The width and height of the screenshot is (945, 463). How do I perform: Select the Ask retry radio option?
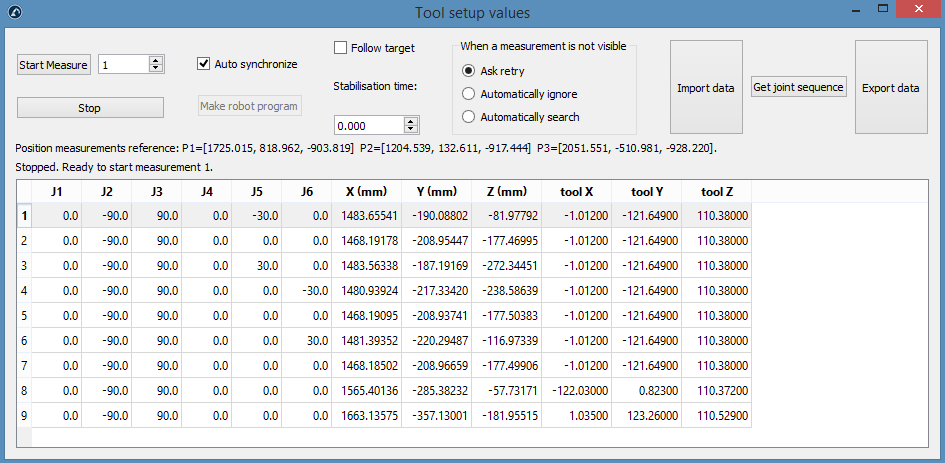click(469, 71)
